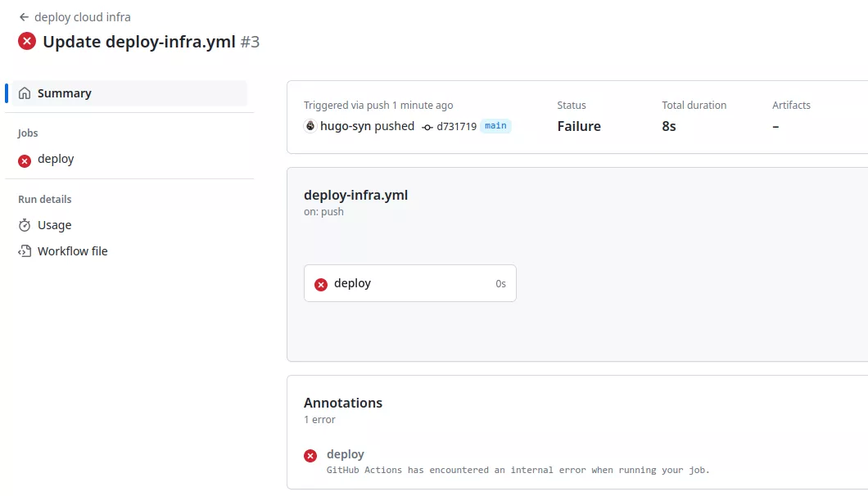Click the Triggered via push 1 minute ago text
This screenshot has width=868, height=496.
point(378,106)
